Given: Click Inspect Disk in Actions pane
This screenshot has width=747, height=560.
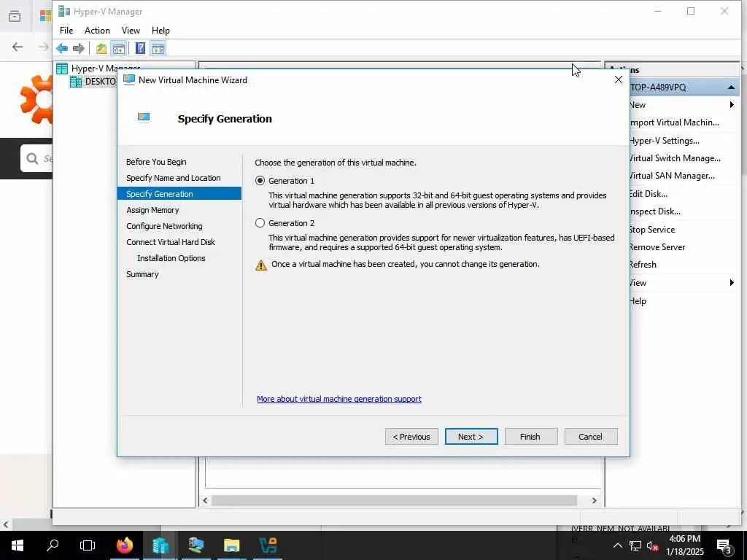Looking at the screenshot, I should (x=654, y=211).
